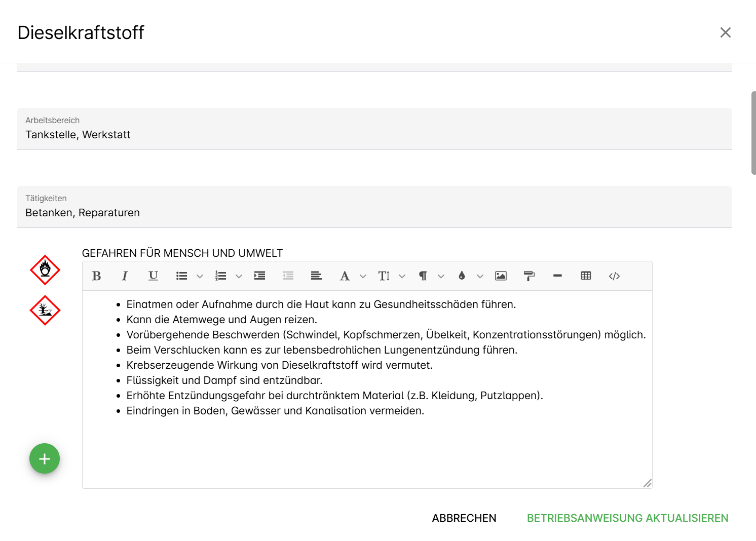Add a hazard symbol with green plus button
The width and height of the screenshot is (756, 541).
click(x=45, y=459)
